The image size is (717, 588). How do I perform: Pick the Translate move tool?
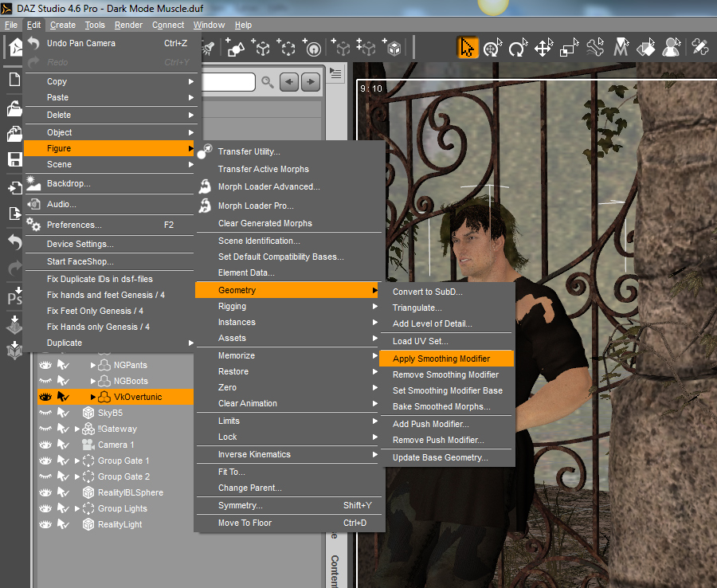coord(543,48)
